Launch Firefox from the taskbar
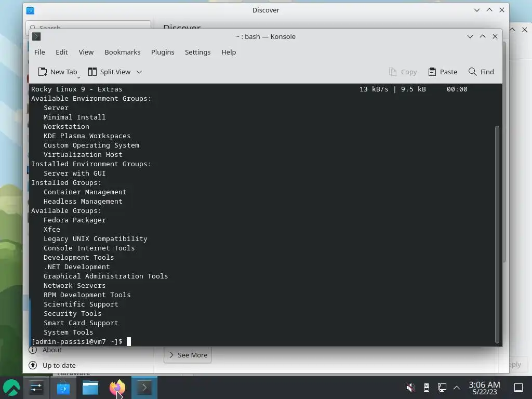 117,388
